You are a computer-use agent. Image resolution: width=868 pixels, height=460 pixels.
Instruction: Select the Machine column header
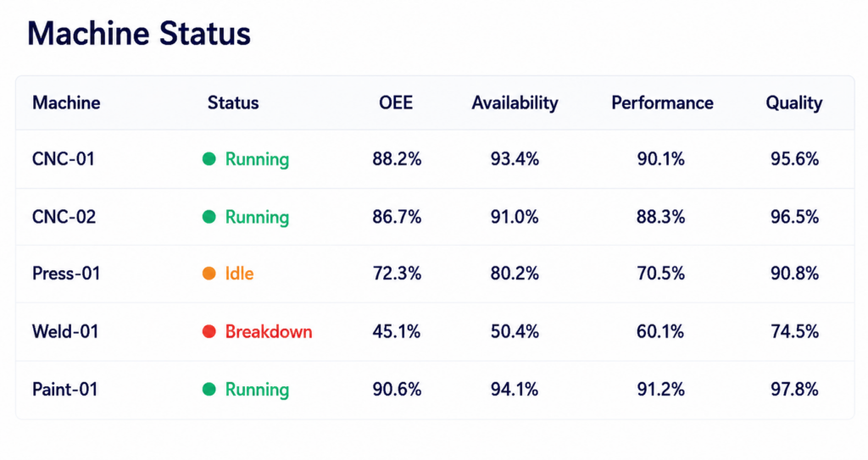[x=66, y=103]
